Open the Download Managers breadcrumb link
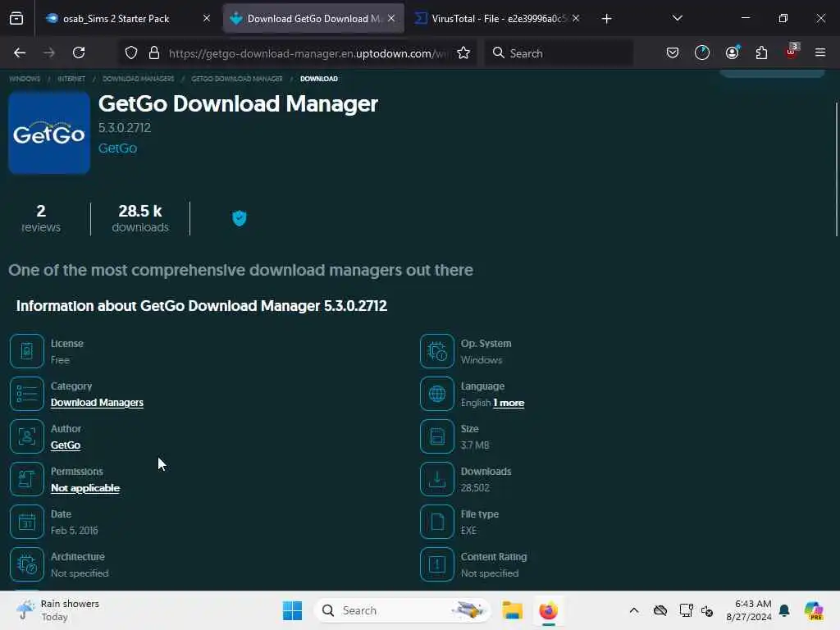Viewport: 840px width, 630px height. pyautogui.click(x=138, y=79)
